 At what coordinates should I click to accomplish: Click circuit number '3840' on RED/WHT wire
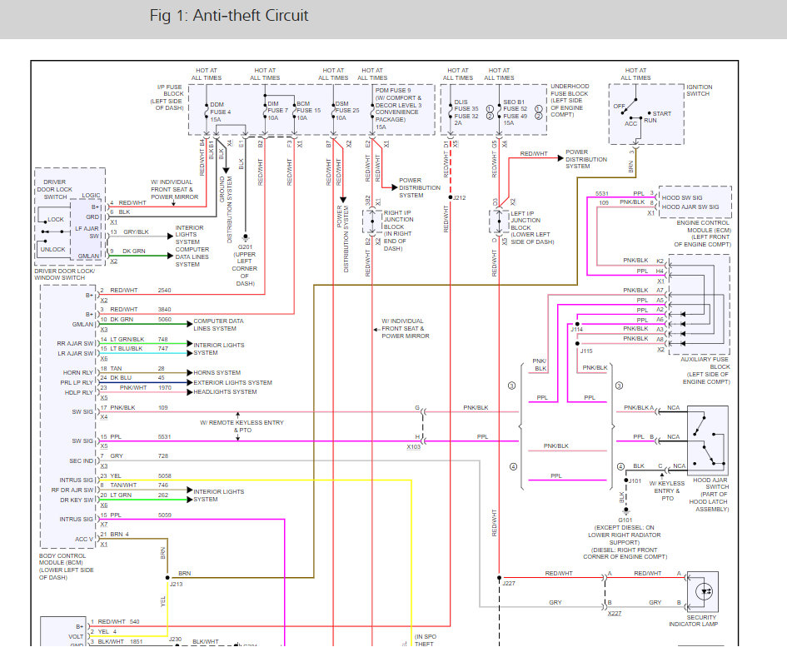165,309
